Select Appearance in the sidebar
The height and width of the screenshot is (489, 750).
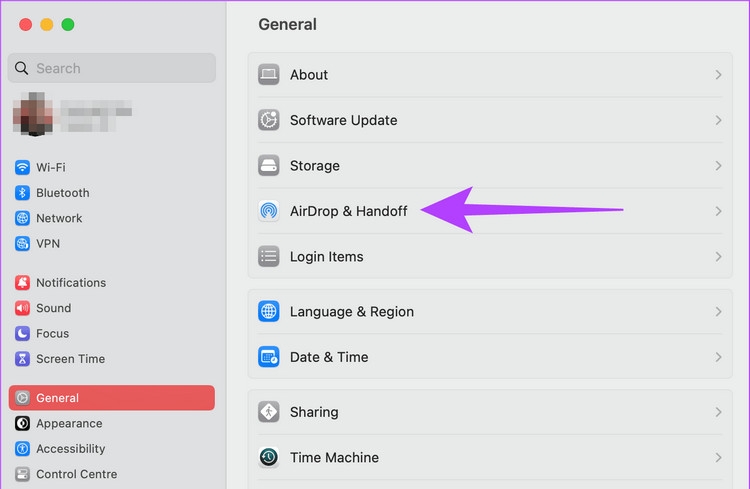[69, 423]
